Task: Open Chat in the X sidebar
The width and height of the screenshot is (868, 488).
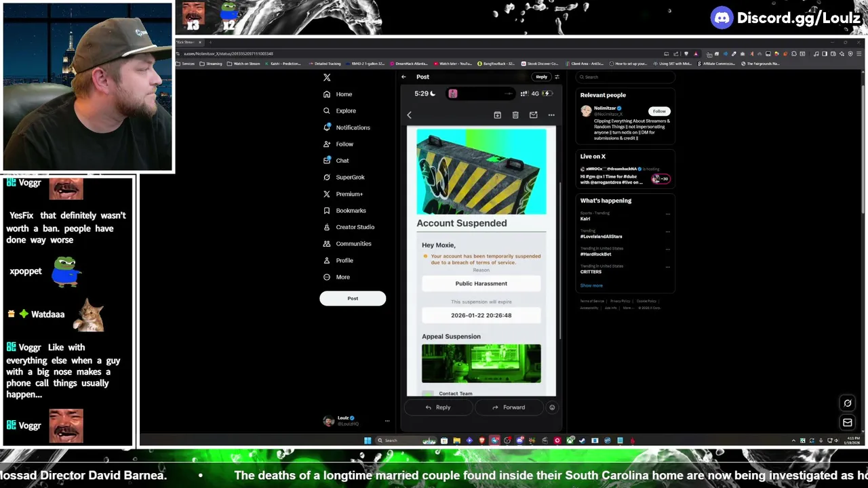Action: [336, 161]
